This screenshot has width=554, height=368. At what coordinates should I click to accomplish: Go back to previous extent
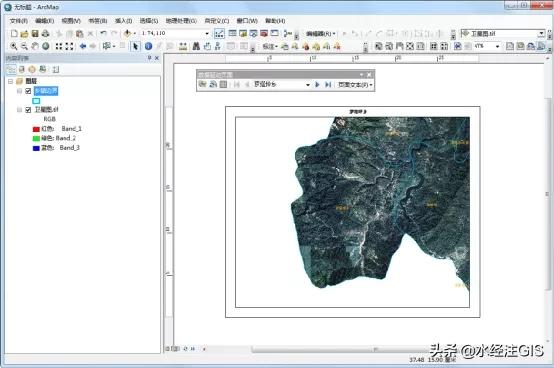tap(83, 46)
